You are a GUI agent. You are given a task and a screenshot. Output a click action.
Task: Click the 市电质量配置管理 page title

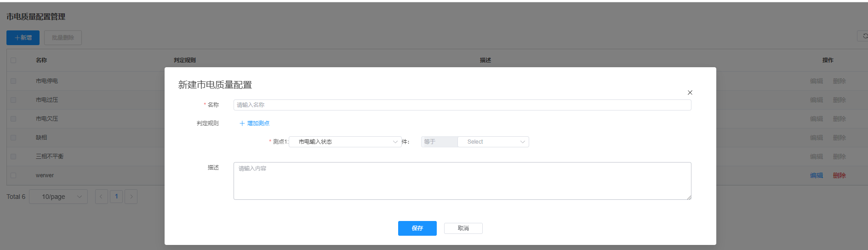36,17
